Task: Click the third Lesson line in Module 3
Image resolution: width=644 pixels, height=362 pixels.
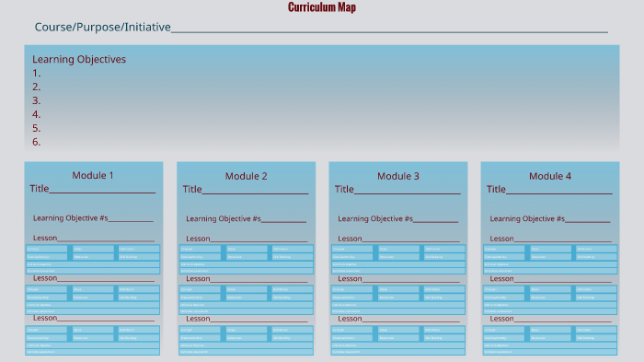Action: pos(398,319)
